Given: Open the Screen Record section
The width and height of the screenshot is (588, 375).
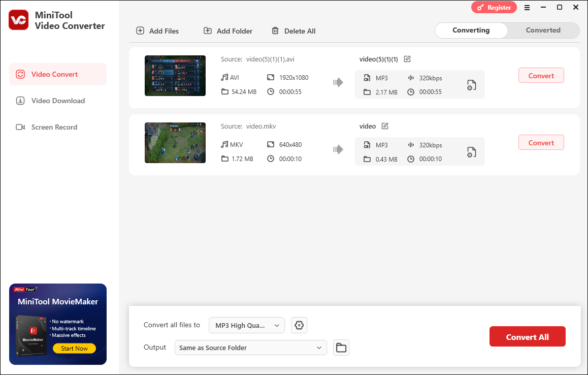Looking at the screenshot, I should (x=58, y=127).
